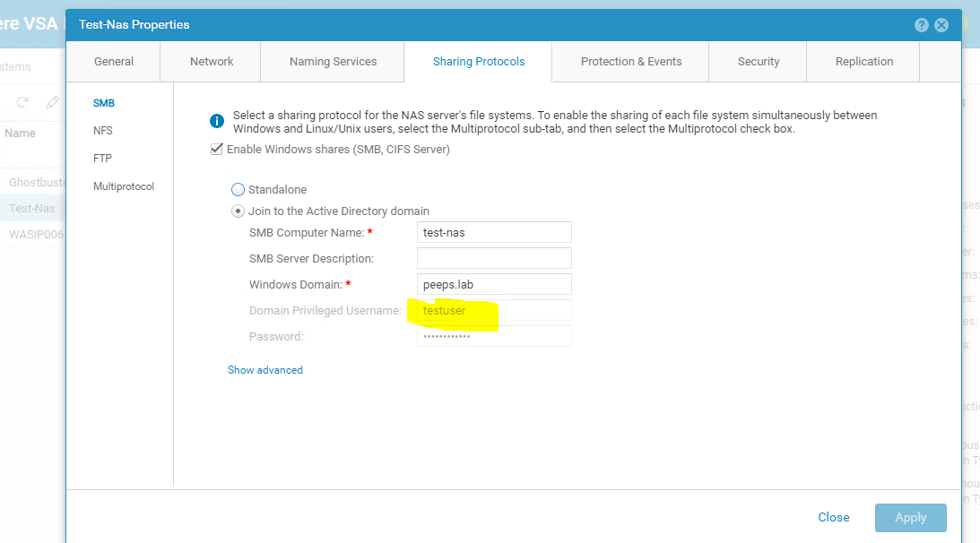980x543 pixels.
Task: Select Ghostbuster in the systems list
Action: [x=34, y=181]
